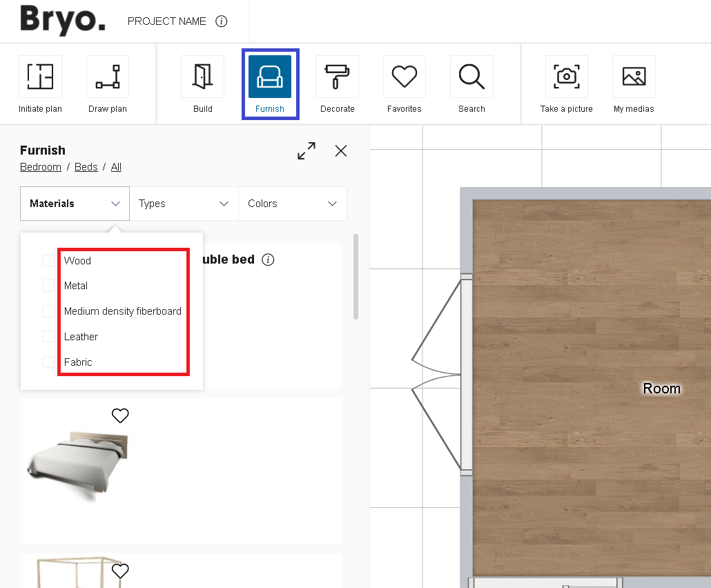Expand the Furnish panel to fullscreen
711x588 pixels.
pos(306,151)
